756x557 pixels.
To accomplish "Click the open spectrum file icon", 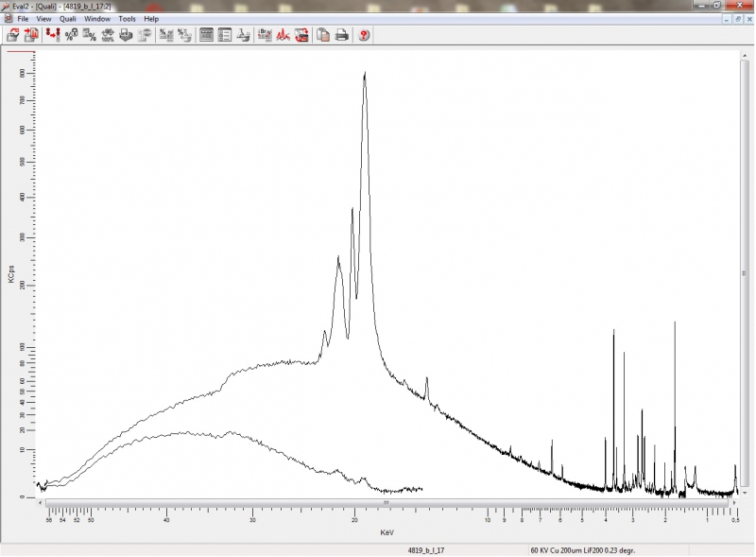I will [x=13, y=35].
